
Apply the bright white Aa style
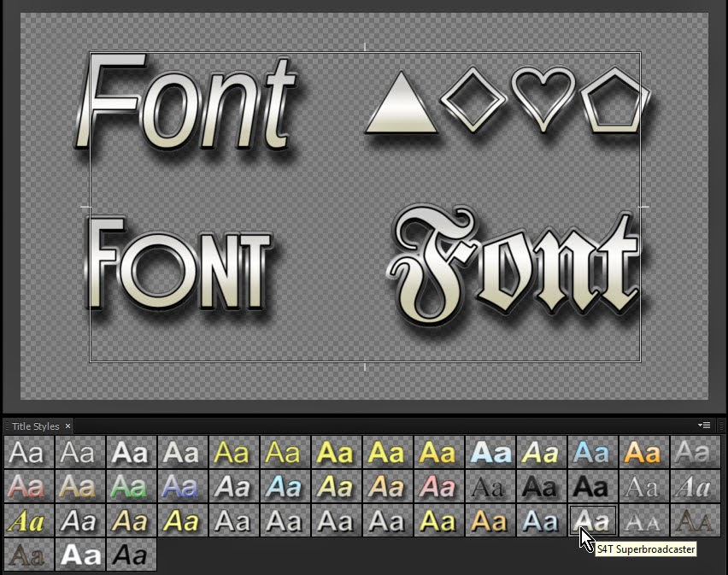[x=79, y=555]
